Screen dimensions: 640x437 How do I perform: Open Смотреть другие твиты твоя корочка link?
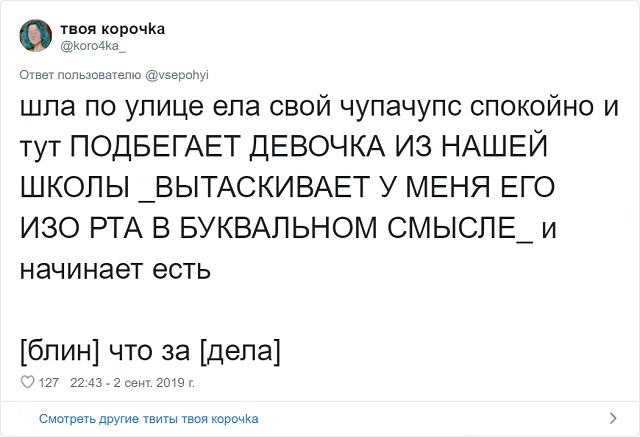tap(148, 418)
